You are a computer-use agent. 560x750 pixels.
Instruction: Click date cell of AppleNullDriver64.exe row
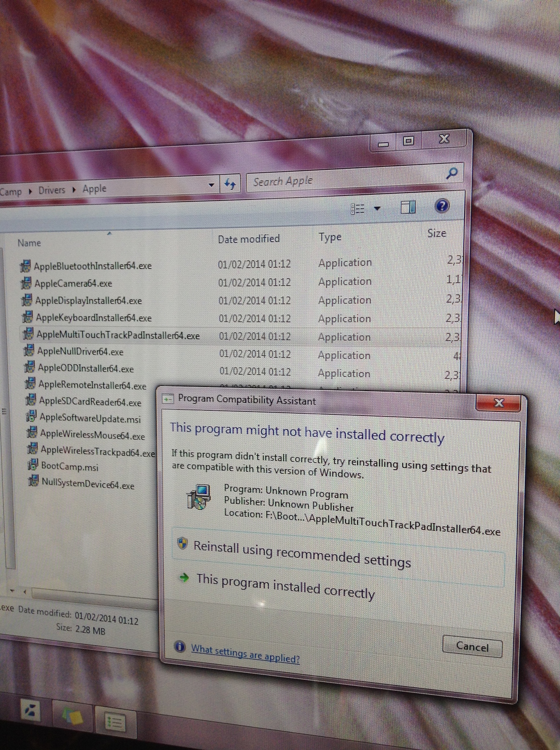(x=255, y=354)
